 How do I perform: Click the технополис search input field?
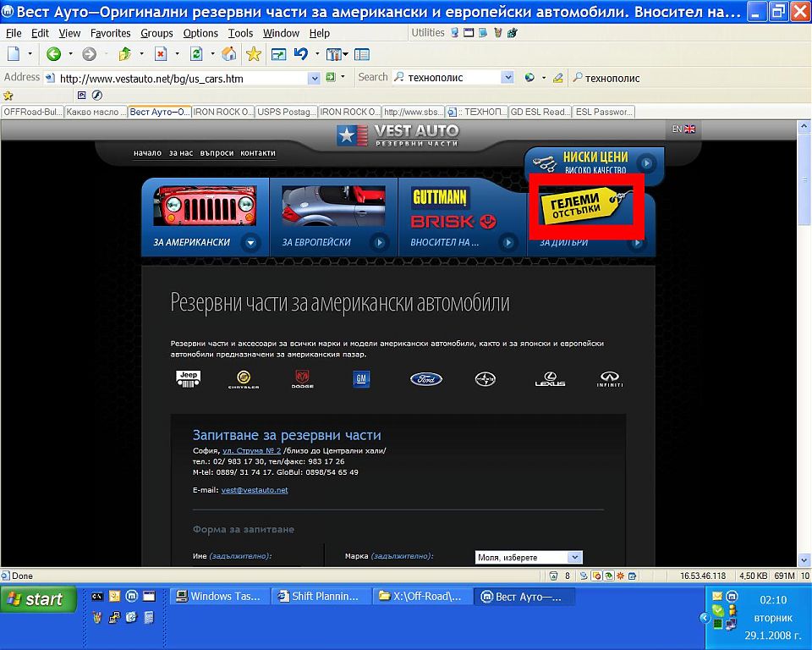pos(453,78)
